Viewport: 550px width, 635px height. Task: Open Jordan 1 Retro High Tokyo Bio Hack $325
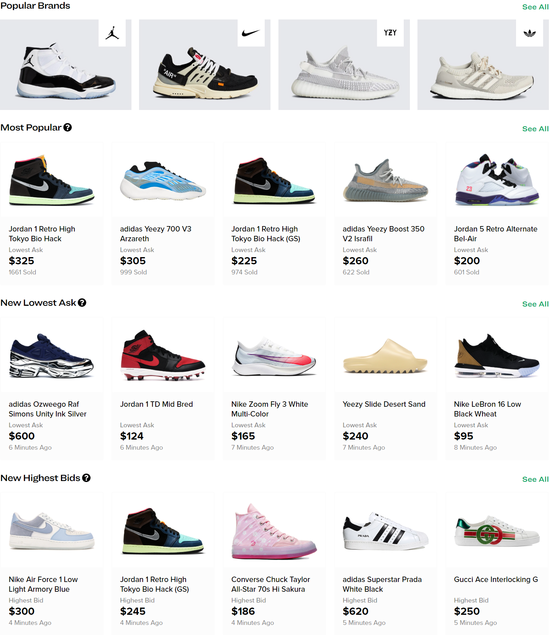tap(51, 213)
